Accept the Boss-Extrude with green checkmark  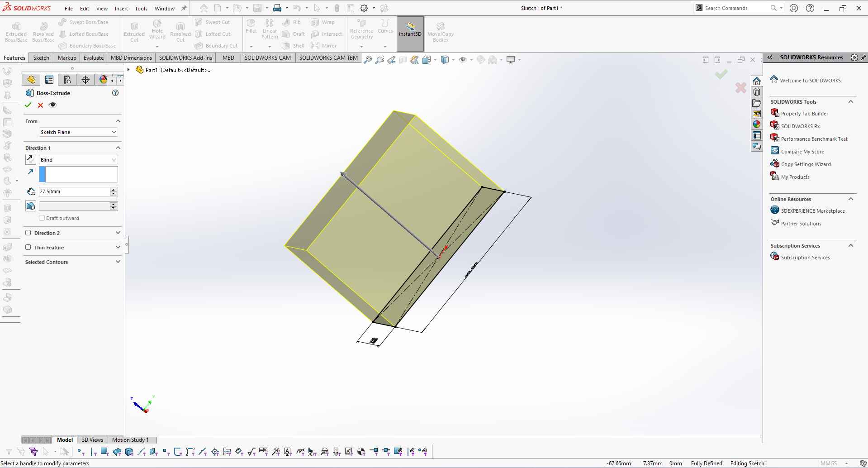(x=28, y=105)
